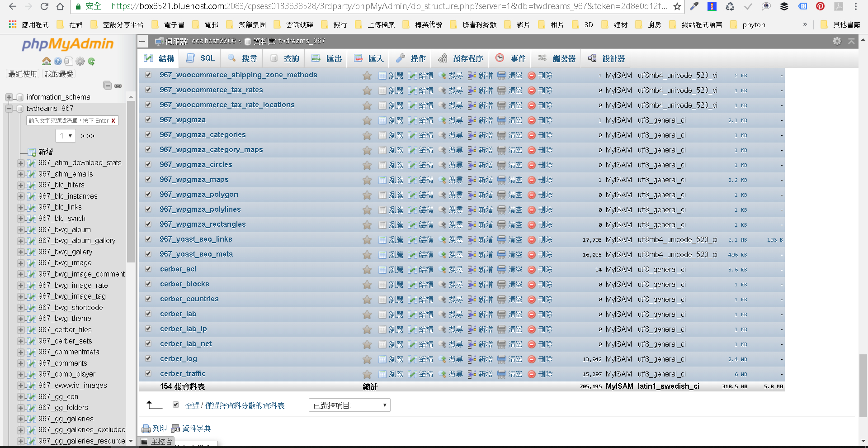The width and height of the screenshot is (868, 448).
Task: Go to browser home page icon
Action: point(60,6)
